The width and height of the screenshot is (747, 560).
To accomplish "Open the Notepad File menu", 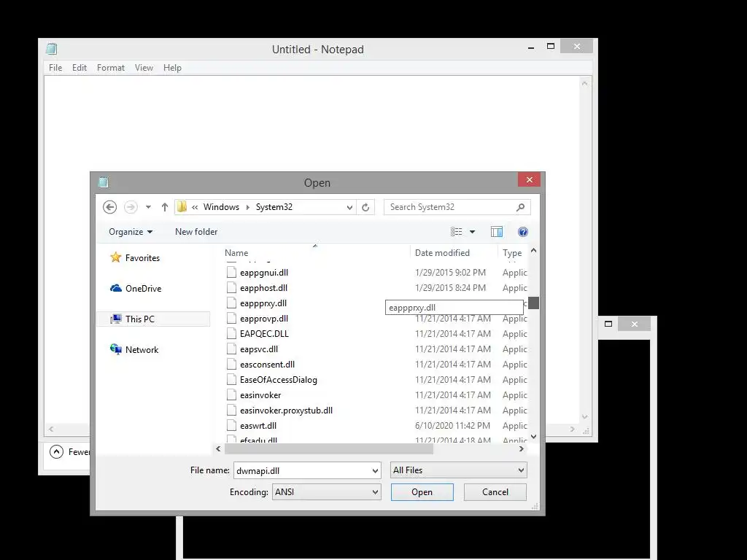I will coord(55,68).
